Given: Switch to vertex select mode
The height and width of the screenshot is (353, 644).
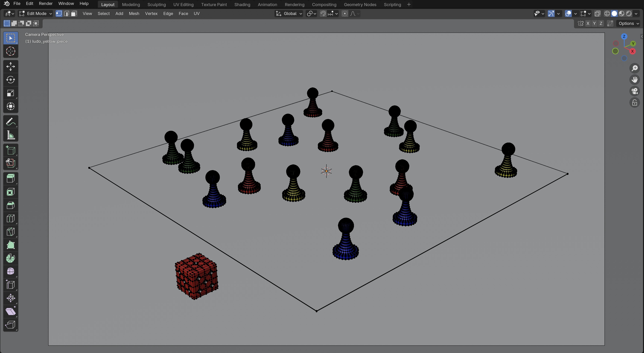Looking at the screenshot, I should 59,13.
